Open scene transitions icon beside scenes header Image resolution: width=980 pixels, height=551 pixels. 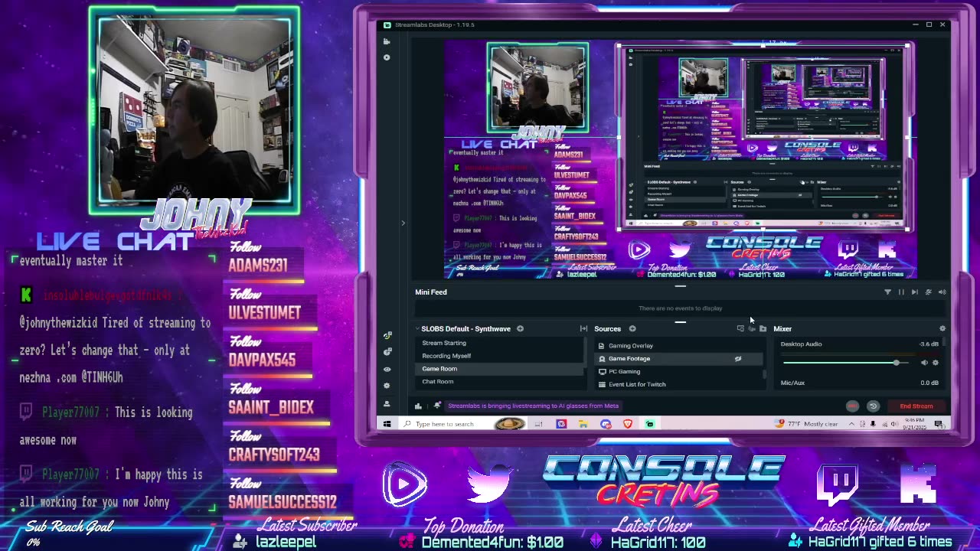point(583,329)
